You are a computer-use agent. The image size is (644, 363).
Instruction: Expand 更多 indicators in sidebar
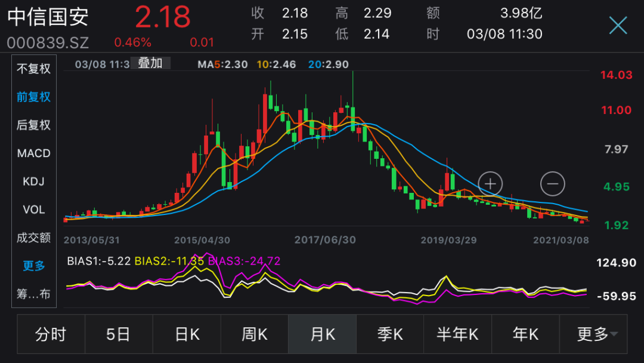click(33, 266)
